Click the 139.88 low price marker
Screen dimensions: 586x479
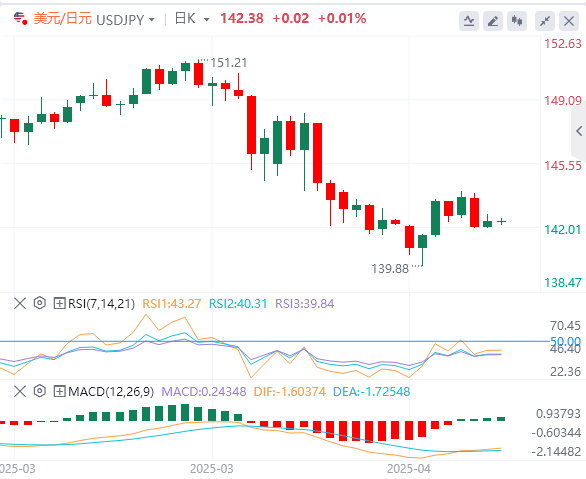390,269
